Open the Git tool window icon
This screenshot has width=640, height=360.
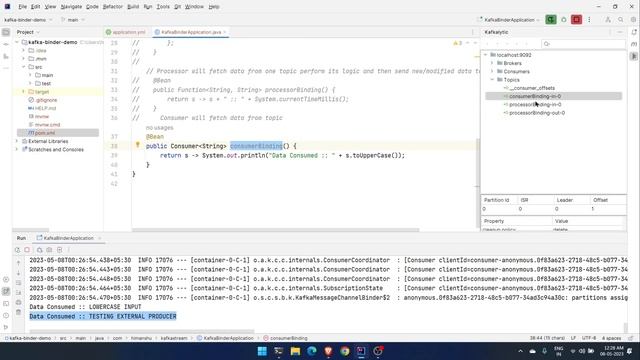pos(6,327)
